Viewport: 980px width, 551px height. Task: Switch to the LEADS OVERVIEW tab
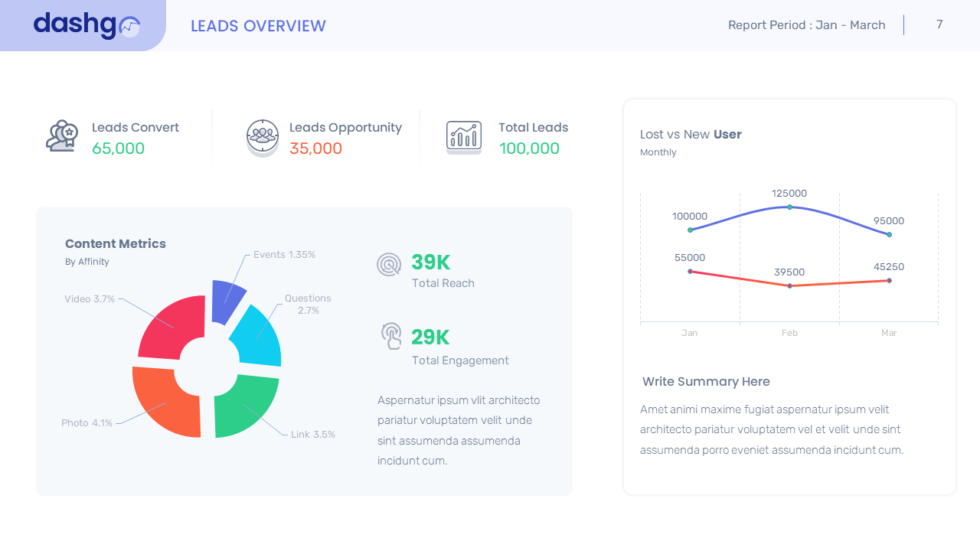[x=258, y=25]
